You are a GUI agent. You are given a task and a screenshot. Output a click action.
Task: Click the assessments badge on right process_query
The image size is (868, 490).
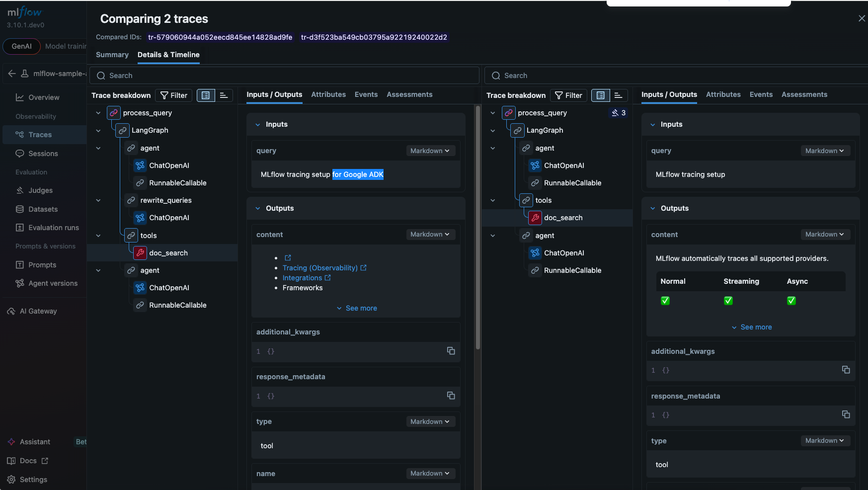[x=619, y=113]
